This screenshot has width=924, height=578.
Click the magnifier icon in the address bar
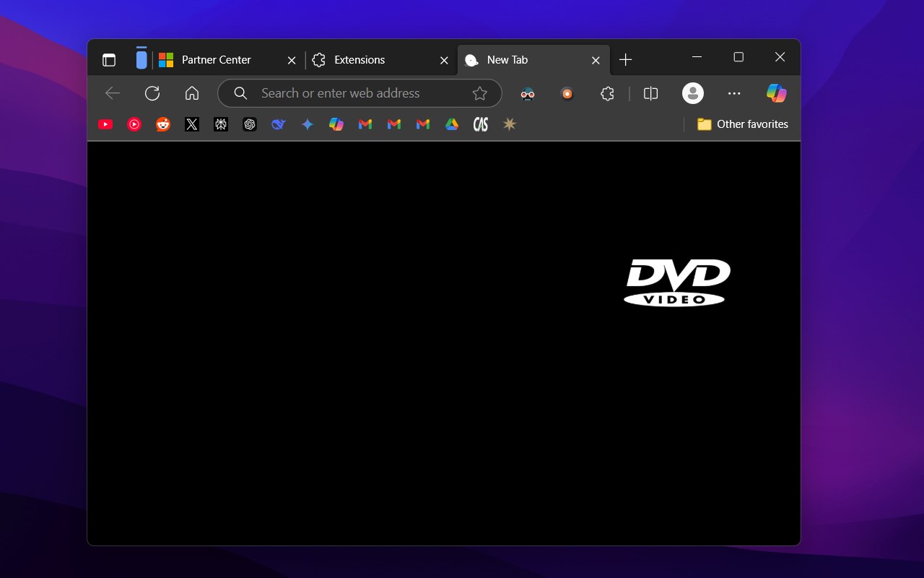(x=241, y=93)
